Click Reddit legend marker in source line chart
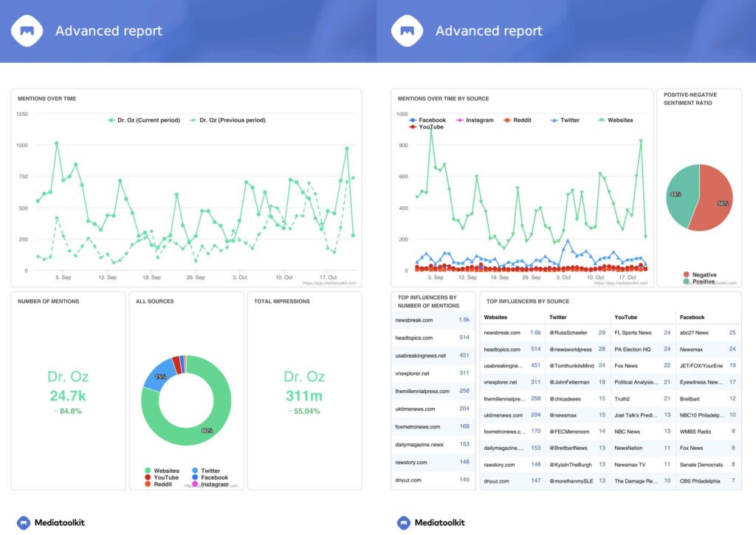The image size is (756, 535). (507, 120)
